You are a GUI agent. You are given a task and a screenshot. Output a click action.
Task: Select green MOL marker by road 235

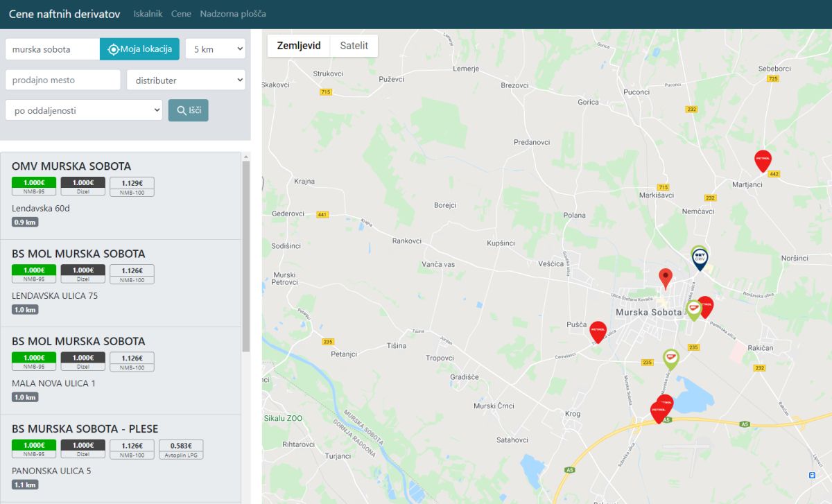[x=670, y=358]
